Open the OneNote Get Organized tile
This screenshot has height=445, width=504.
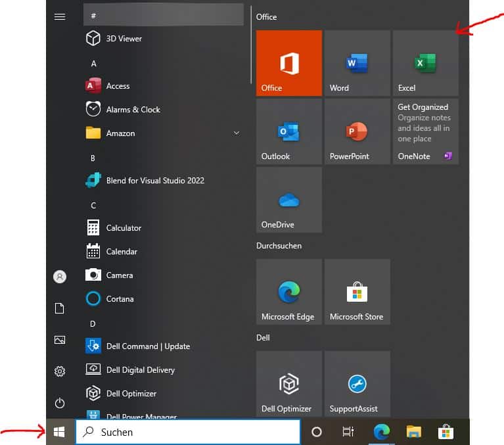(426, 131)
